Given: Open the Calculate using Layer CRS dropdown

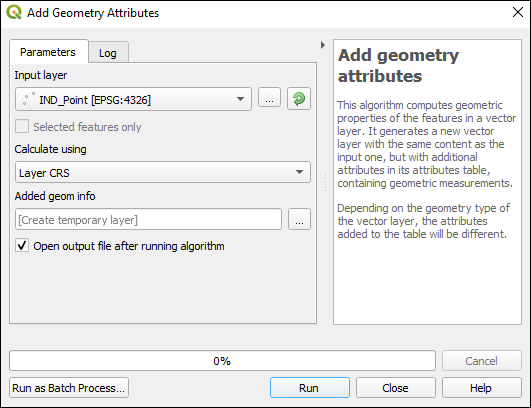Looking at the screenshot, I should (163, 172).
